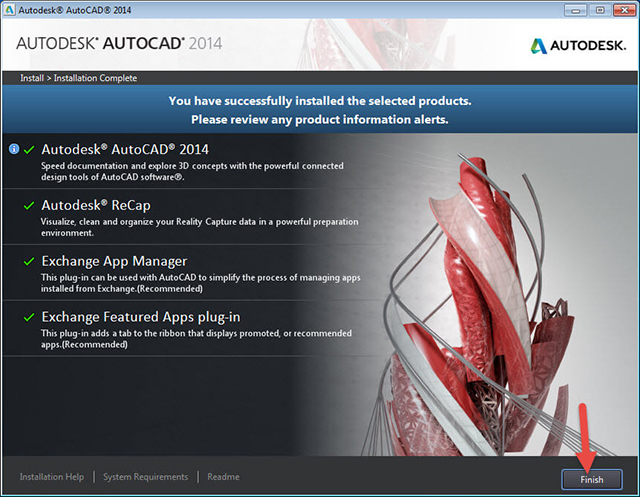Open the System Requirements link

[146, 477]
